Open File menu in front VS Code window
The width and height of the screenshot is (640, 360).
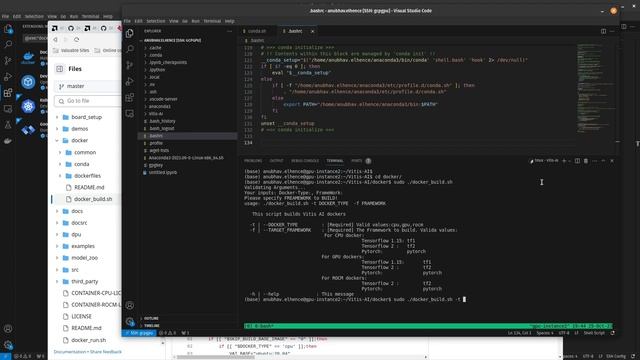(127, 21)
